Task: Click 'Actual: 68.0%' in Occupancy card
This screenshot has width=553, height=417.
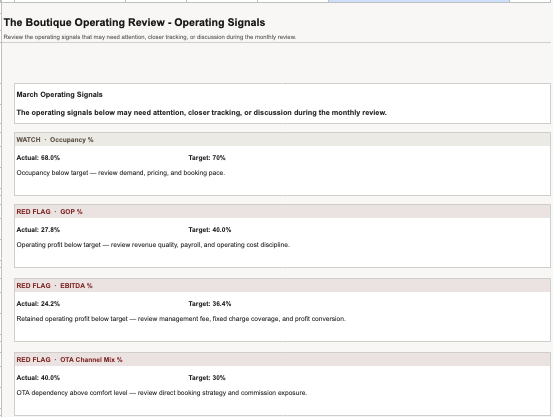Action: click(38, 158)
